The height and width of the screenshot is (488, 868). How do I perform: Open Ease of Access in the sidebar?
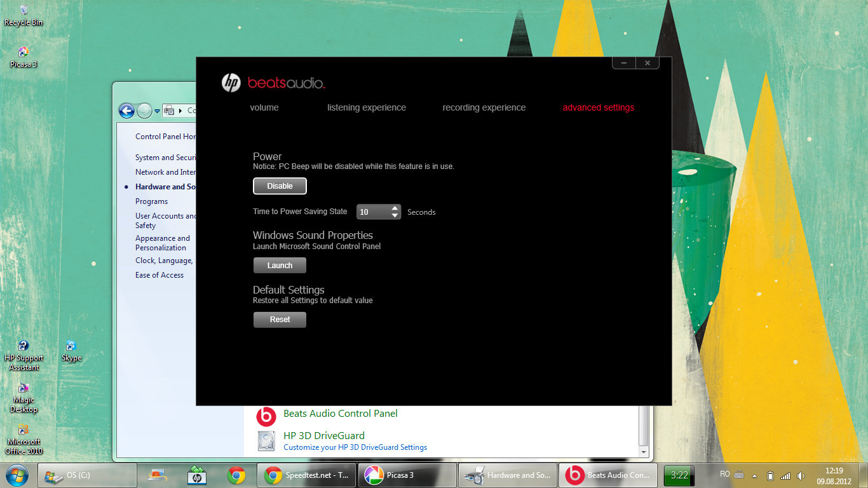tap(159, 275)
